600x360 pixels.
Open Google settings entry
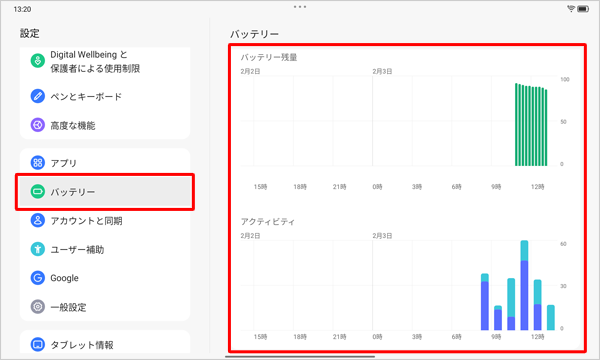[x=105, y=278]
